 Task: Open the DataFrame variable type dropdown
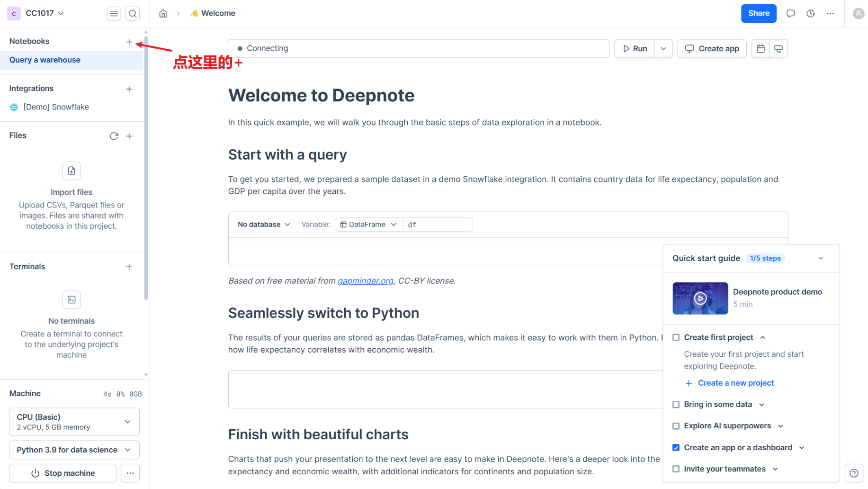point(369,225)
